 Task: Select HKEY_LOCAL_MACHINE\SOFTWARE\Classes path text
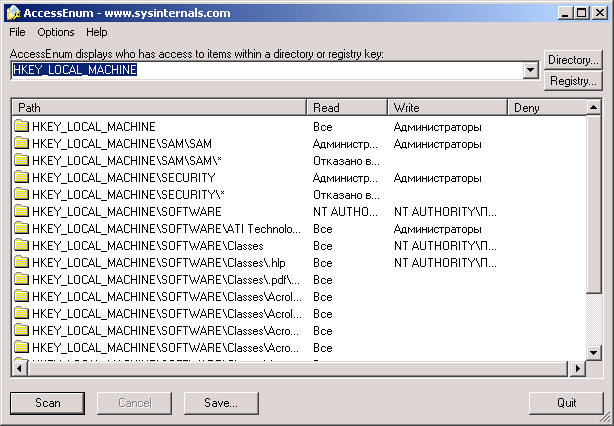pos(148,246)
